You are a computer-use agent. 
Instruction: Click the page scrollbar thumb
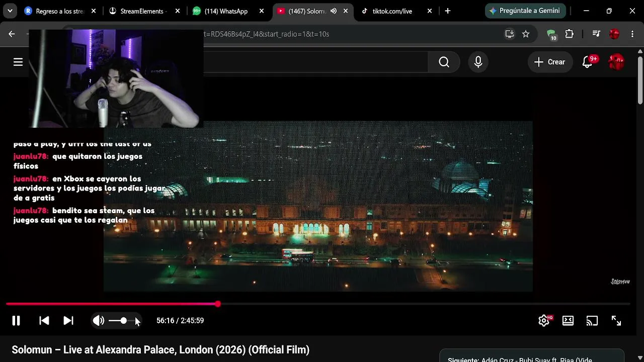640,80
